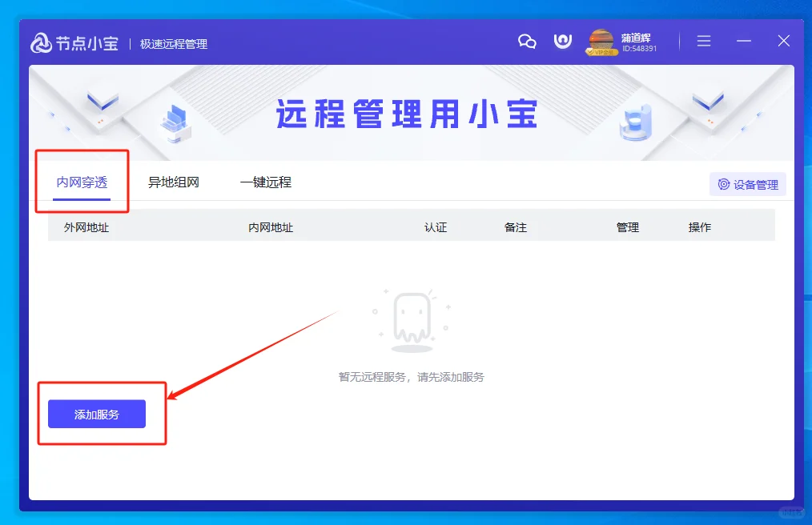Switch to the 一键远程 tab
812x525 pixels.
pyautogui.click(x=266, y=182)
